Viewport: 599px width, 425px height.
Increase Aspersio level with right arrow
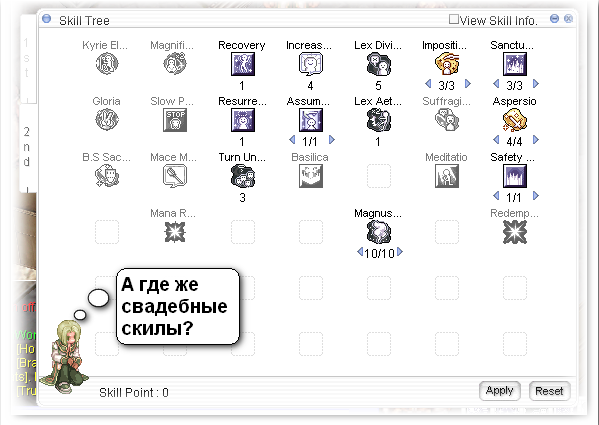(536, 140)
